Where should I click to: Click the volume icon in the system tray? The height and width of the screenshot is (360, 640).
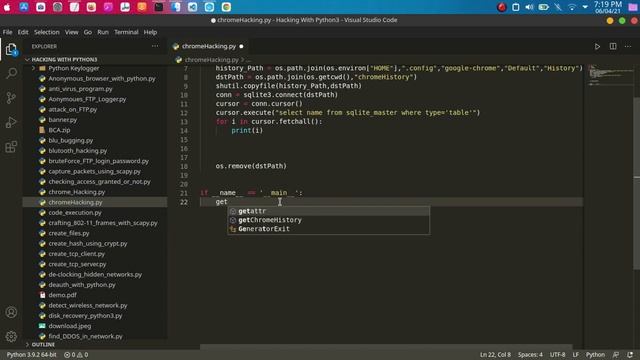point(529,7)
